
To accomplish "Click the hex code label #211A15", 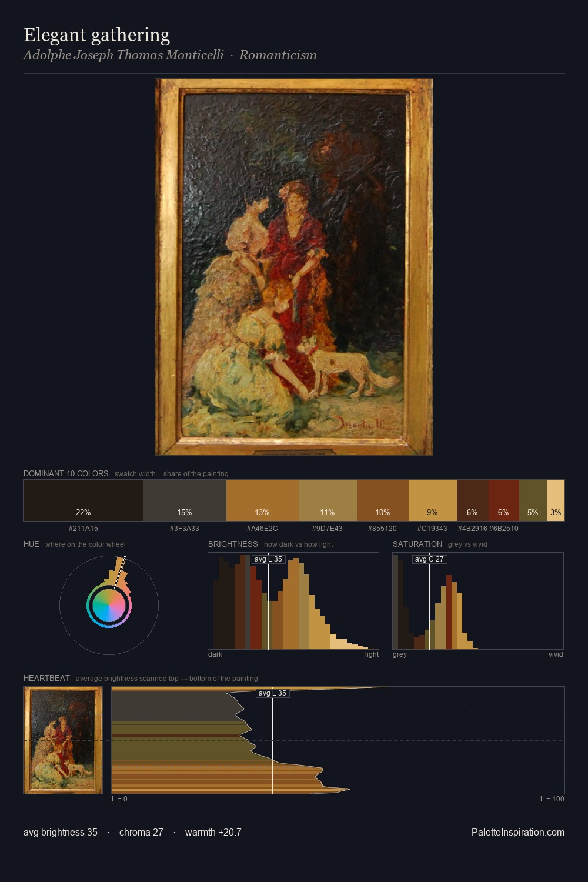I will pos(83,529).
